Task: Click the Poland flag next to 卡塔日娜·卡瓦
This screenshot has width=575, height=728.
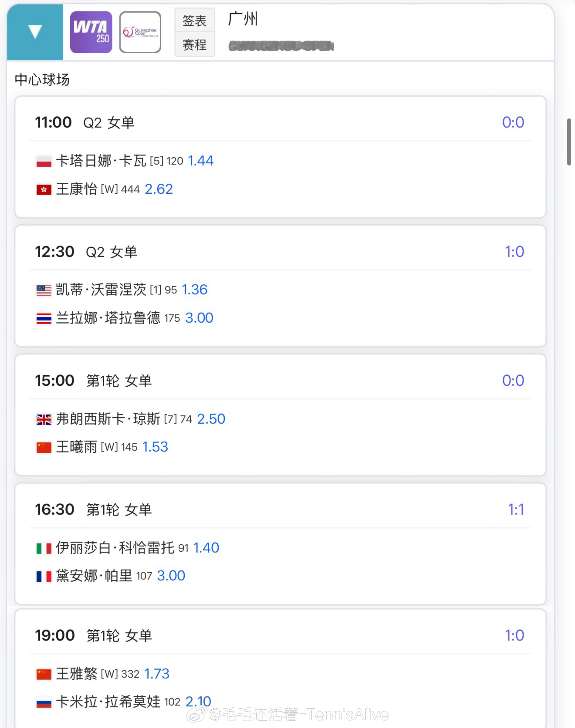Action: pos(44,161)
